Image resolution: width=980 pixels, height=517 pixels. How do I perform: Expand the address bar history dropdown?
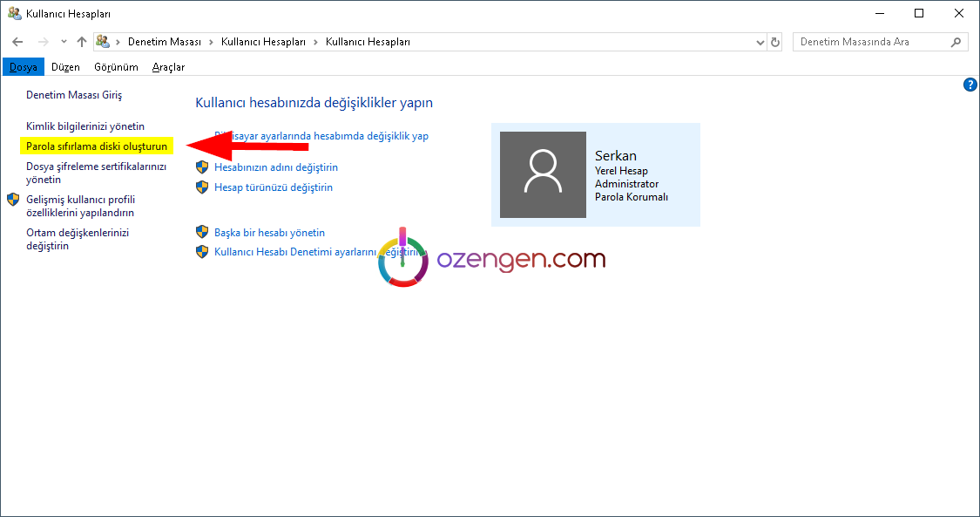pos(760,42)
